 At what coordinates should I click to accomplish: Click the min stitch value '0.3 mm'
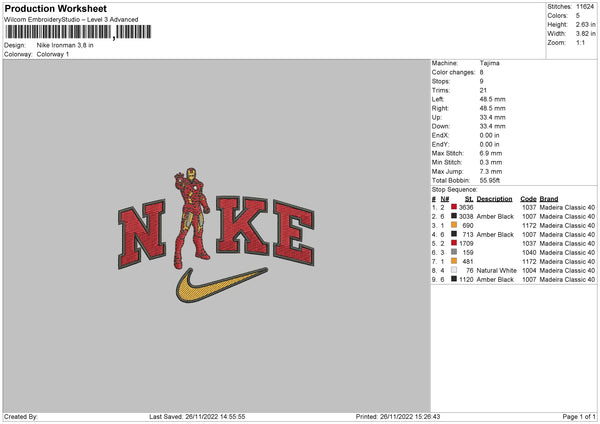click(x=491, y=162)
